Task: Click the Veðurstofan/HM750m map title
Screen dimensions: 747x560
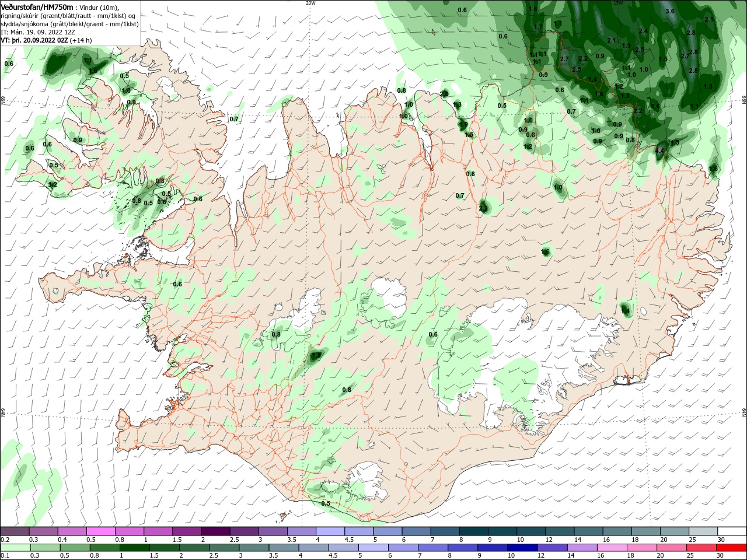Action: (x=37, y=6)
